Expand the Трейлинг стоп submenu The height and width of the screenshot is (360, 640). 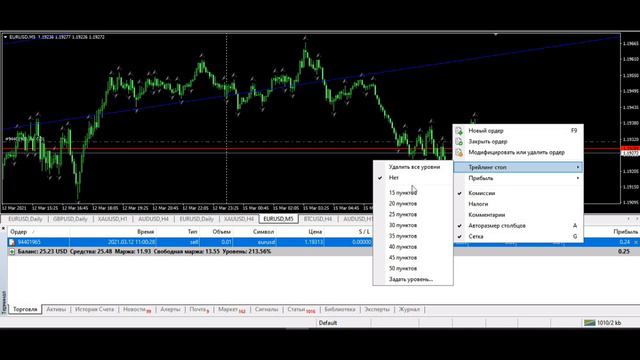pyautogui.click(x=518, y=167)
